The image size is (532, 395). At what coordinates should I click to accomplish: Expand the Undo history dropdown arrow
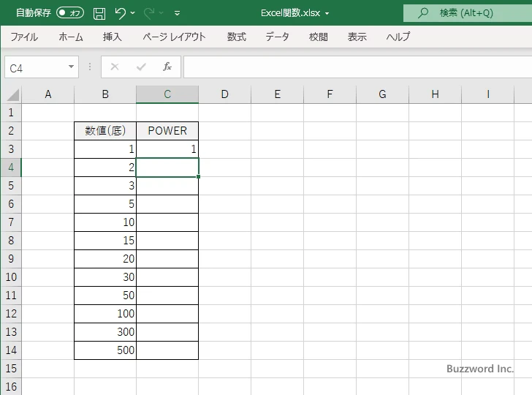click(x=133, y=13)
